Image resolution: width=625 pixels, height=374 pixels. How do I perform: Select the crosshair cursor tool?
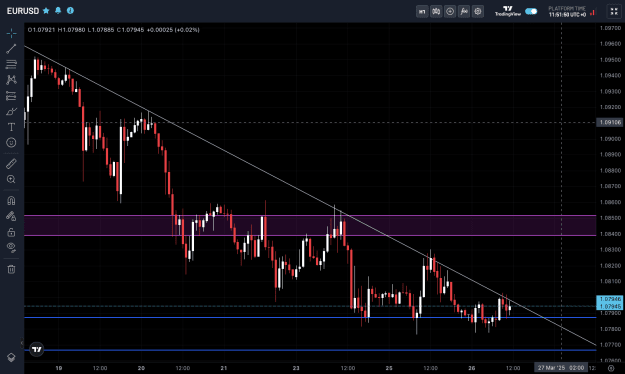tap(11, 33)
